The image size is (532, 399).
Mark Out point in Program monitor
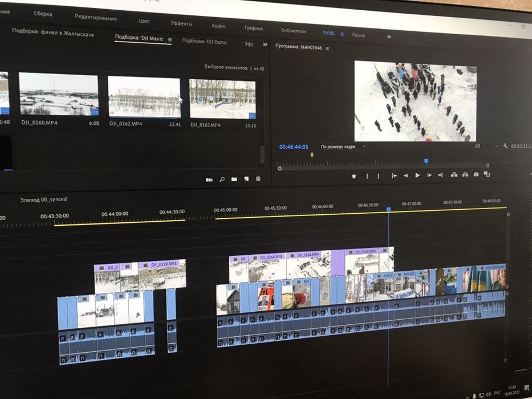(378, 176)
